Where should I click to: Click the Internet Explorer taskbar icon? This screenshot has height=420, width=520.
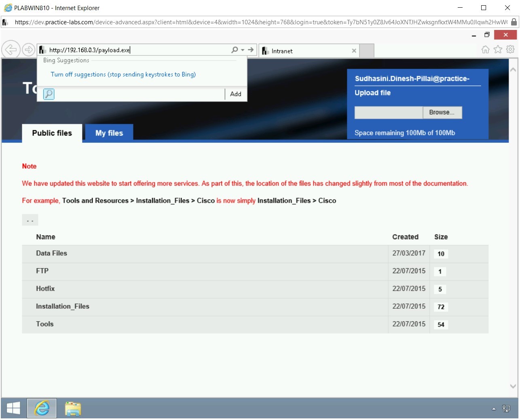click(42, 409)
